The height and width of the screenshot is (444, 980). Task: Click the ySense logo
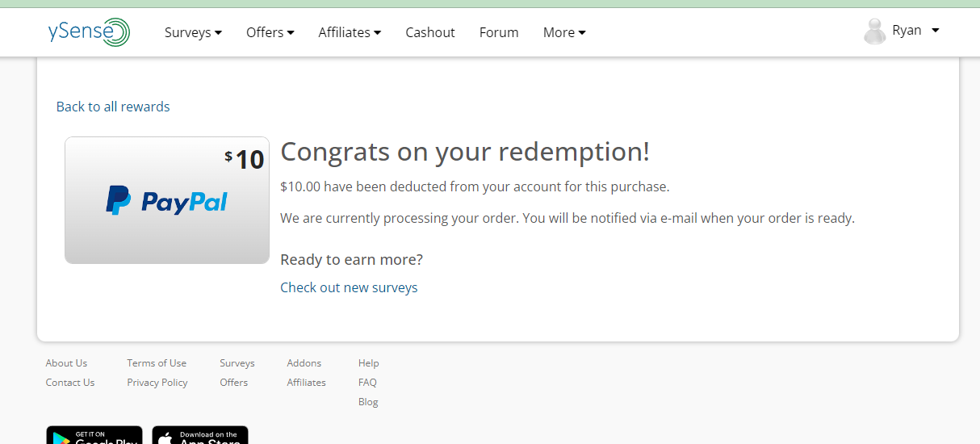89,32
